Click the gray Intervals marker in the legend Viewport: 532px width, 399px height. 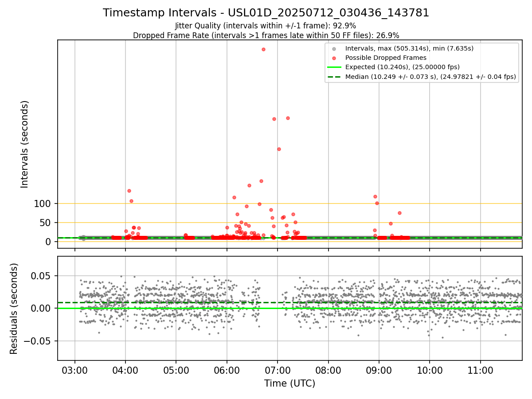pos(334,48)
